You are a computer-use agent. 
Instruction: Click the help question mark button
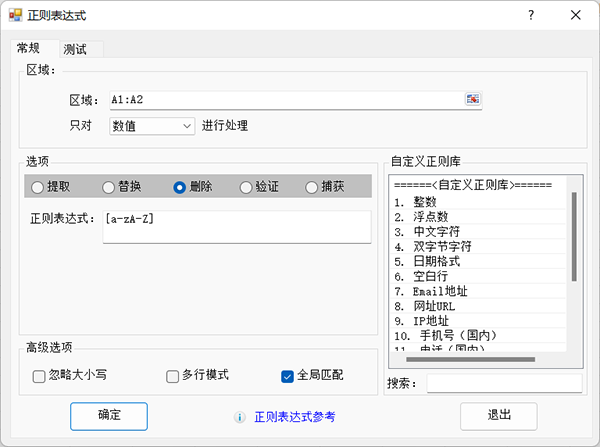click(531, 15)
